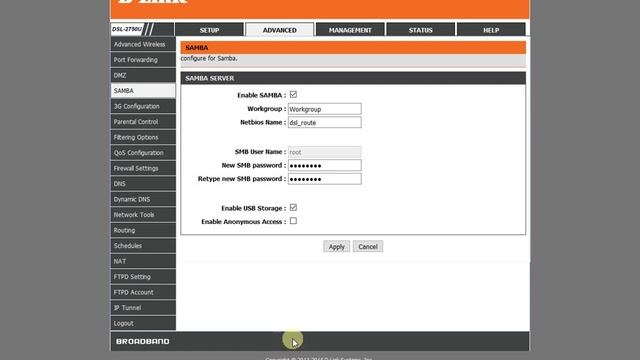Toggle the Enable SAMBA checkbox
This screenshot has height=360, width=640.
[x=293, y=95]
